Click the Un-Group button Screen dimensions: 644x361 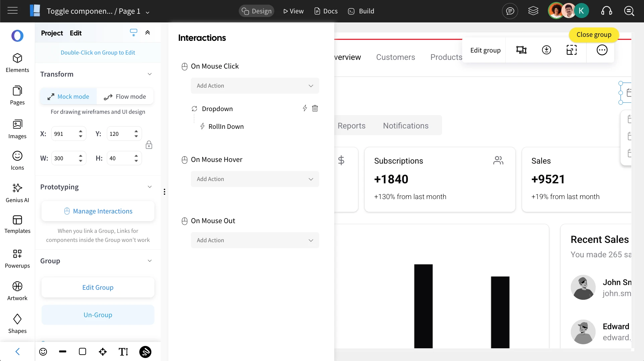pos(98,315)
